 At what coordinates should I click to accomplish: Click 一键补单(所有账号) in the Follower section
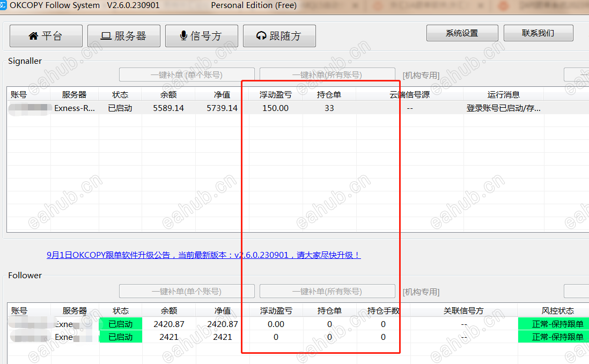(x=327, y=291)
